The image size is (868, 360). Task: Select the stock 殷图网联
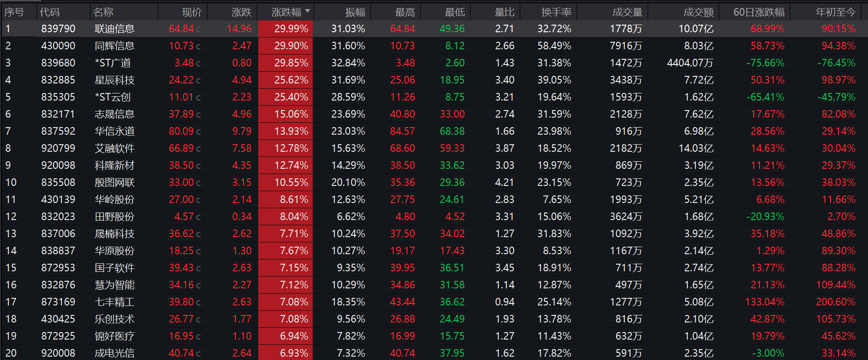[x=115, y=183]
